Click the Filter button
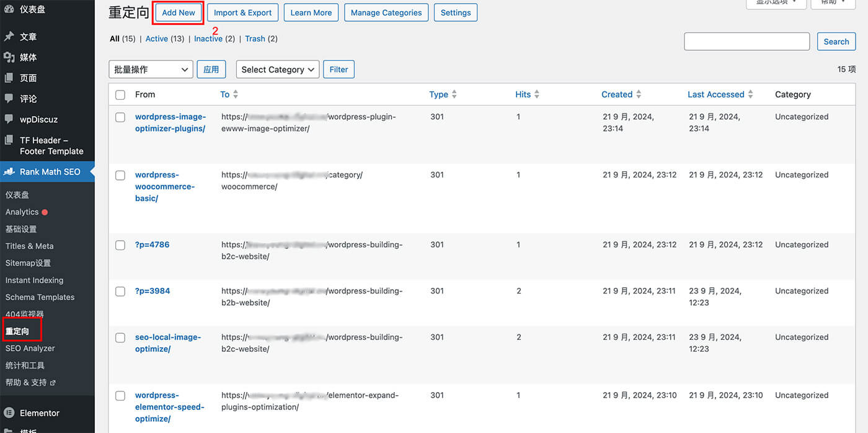 (x=339, y=69)
